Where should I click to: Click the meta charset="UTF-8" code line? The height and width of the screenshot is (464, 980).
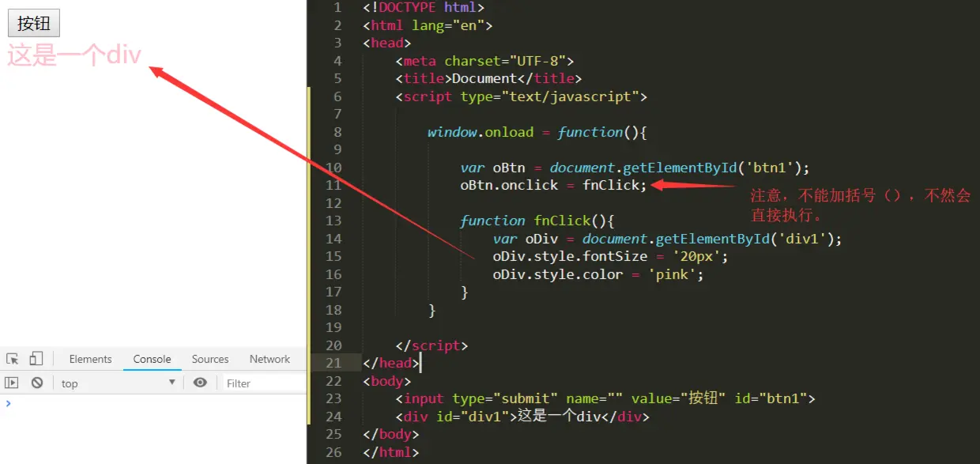pyautogui.click(x=484, y=61)
